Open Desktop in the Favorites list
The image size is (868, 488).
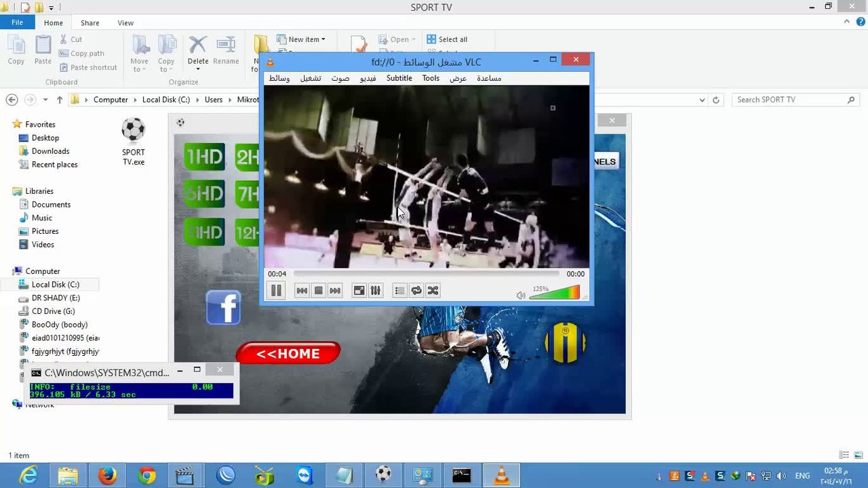(45, 138)
